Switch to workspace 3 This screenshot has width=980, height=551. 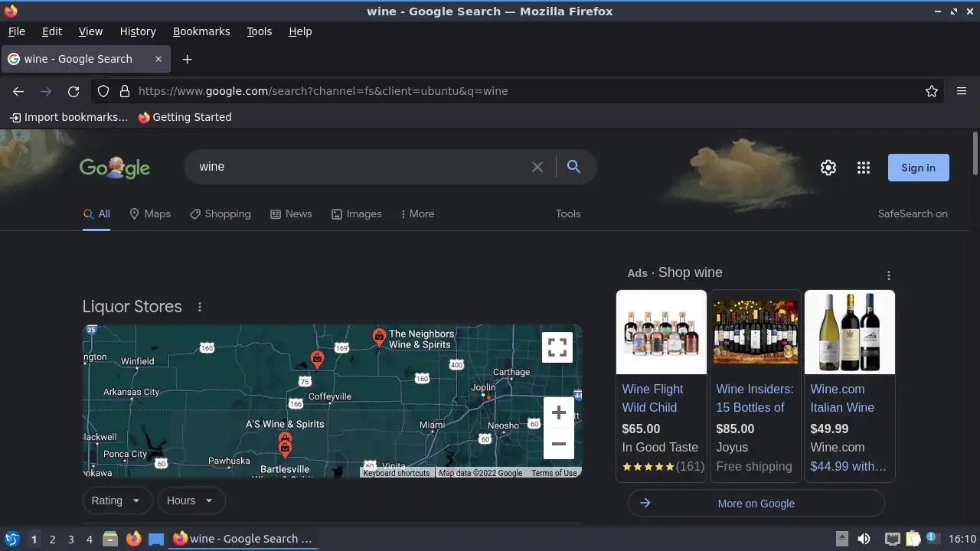point(70,540)
